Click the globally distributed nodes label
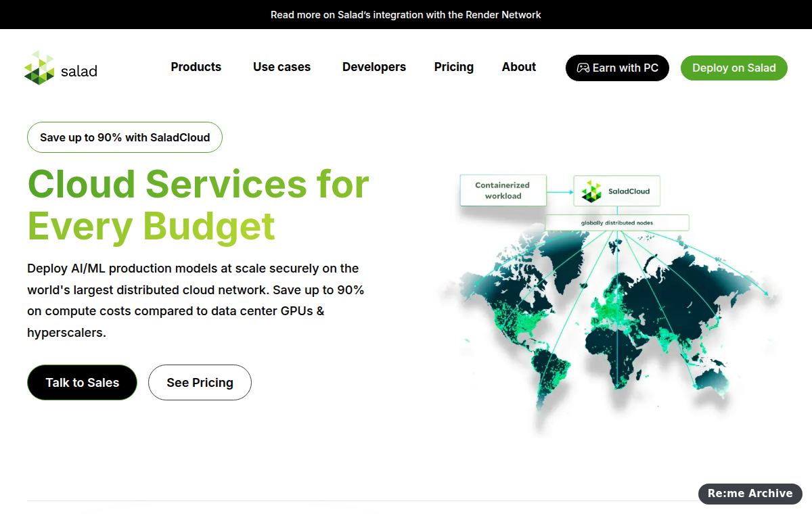This screenshot has width=812, height=514. click(x=617, y=223)
